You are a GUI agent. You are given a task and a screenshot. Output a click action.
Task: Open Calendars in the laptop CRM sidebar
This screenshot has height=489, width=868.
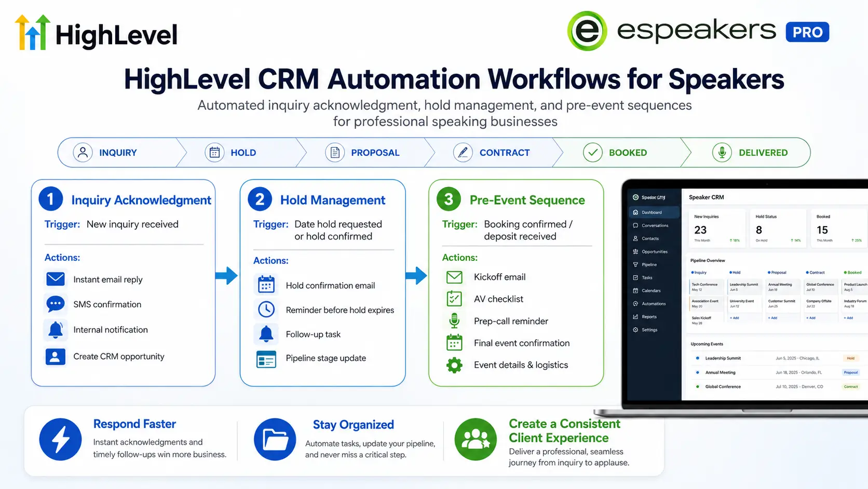(654, 290)
